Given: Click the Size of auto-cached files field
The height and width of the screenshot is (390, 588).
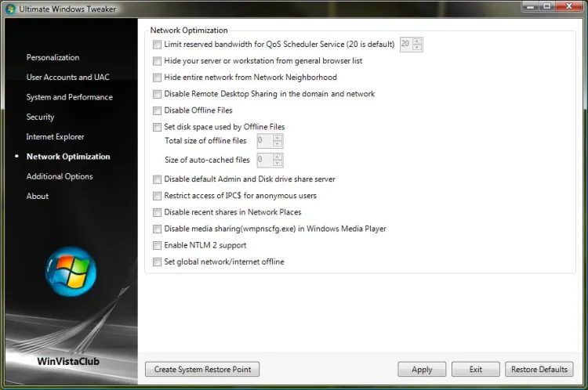Looking at the screenshot, I should click(265, 161).
